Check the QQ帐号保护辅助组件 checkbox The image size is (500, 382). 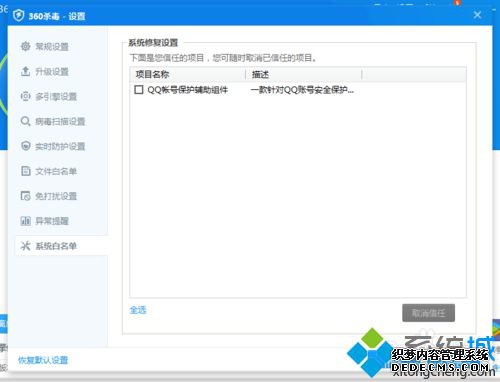coord(139,89)
